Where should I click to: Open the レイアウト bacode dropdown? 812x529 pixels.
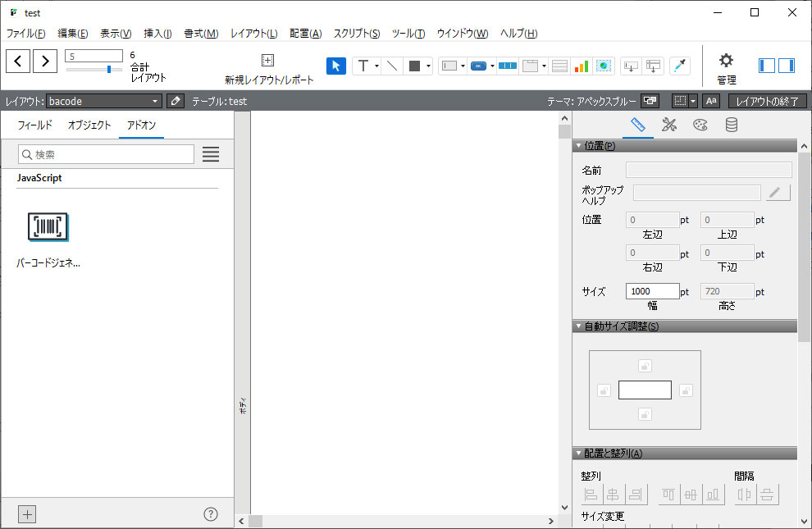pyautogui.click(x=104, y=101)
